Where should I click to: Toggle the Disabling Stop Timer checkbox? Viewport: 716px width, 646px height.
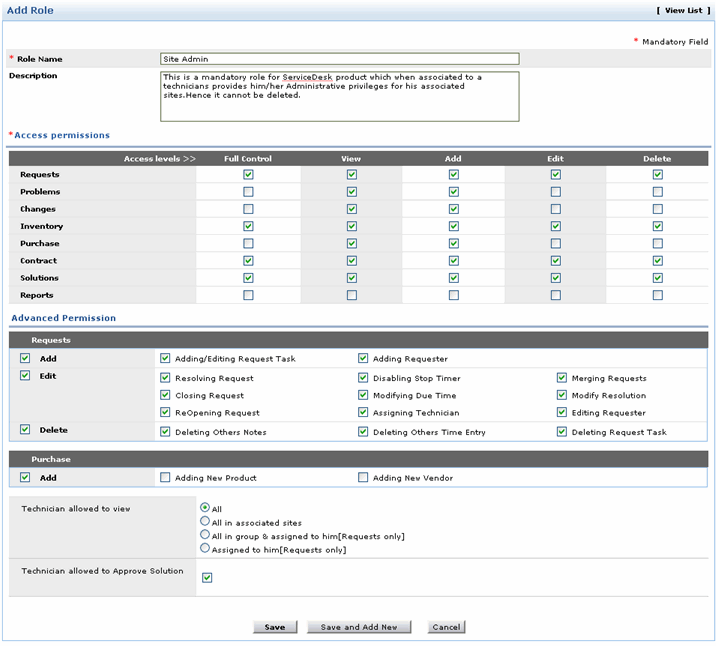coord(363,379)
